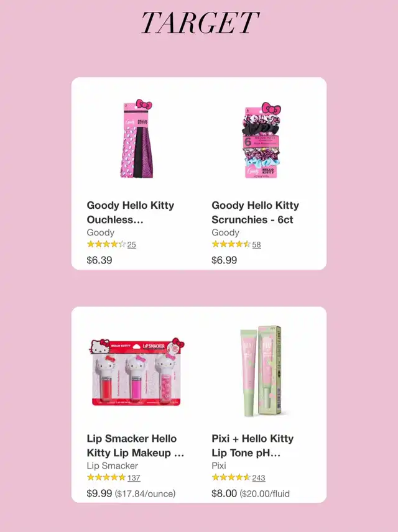Click the star rating of Lip Smacker set
The width and height of the screenshot is (398, 532).
click(106, 477)
